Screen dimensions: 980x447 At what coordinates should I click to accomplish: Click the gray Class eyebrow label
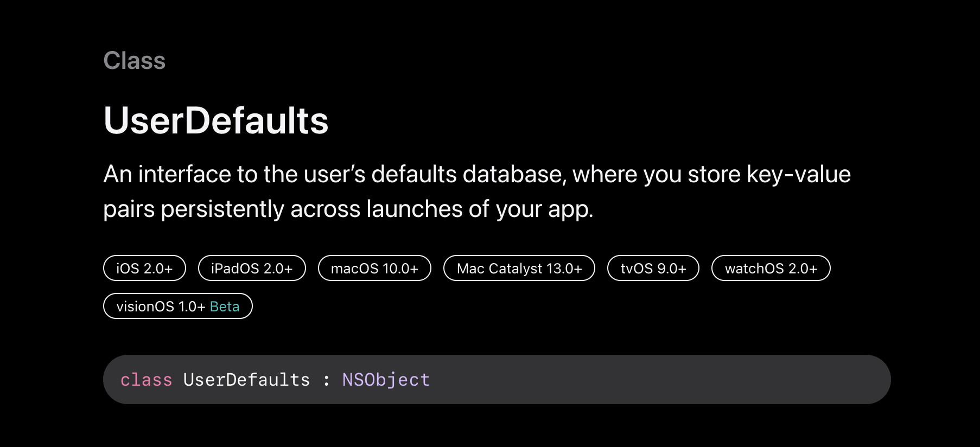click(x=135, y=61)
